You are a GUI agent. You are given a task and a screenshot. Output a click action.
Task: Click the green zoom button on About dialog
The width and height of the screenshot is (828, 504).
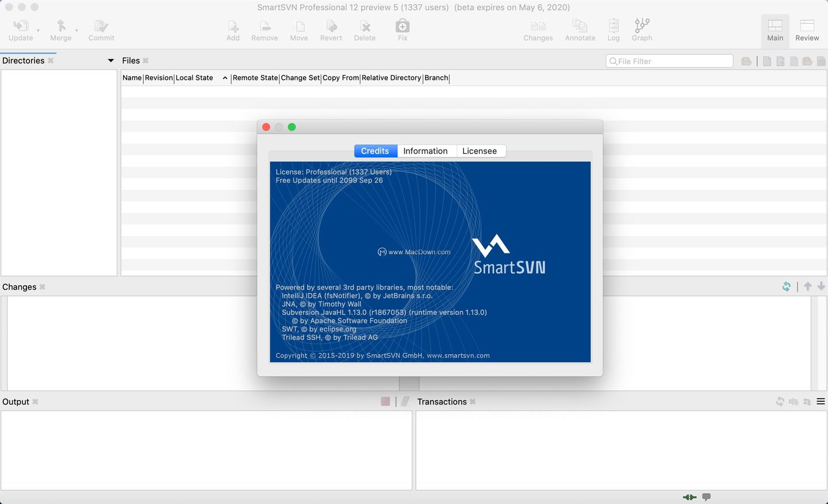point(292,127)
